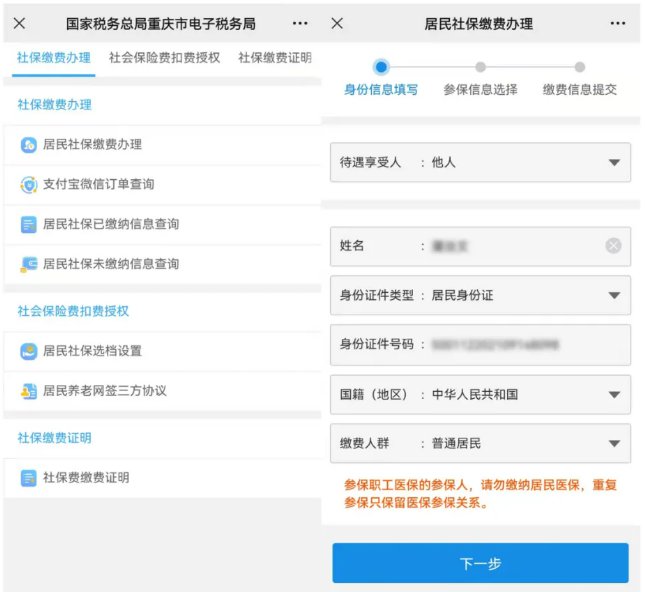Click the 居民社保已缴纳信息查询 document icon
Screen dimensions: 645x592
point(28,225)
